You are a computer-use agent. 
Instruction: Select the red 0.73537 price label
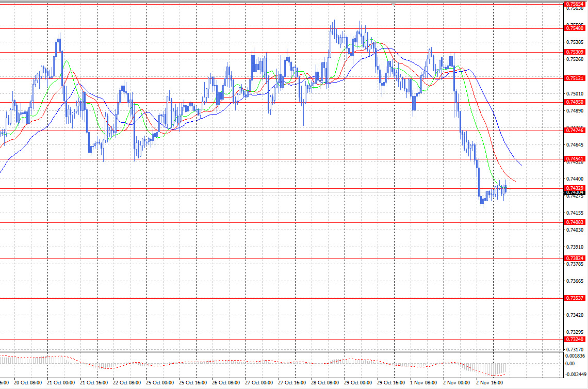(575, 298)
